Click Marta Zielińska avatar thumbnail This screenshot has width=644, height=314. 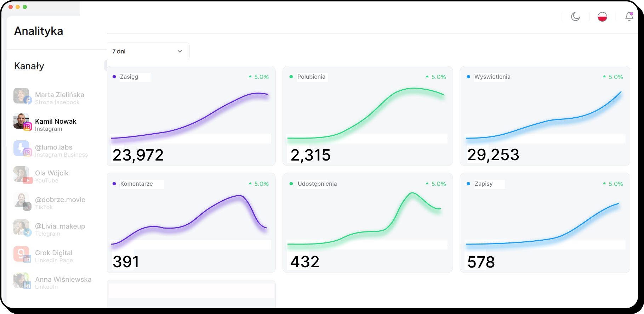coord(21,96)
